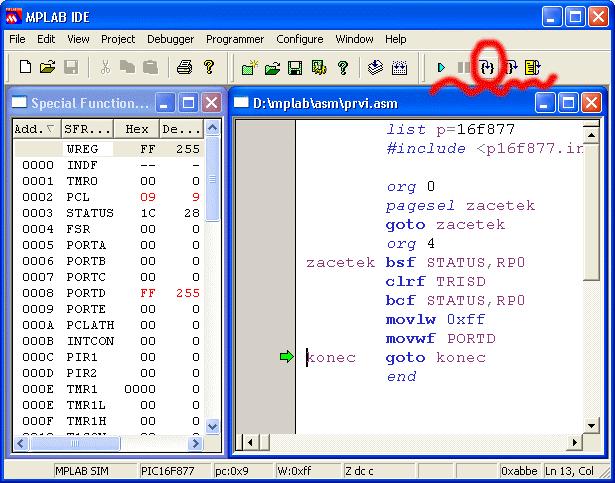The image size is (615, 483).
Task: Open the Debugger menu
Action: click(x=171, y=39)
